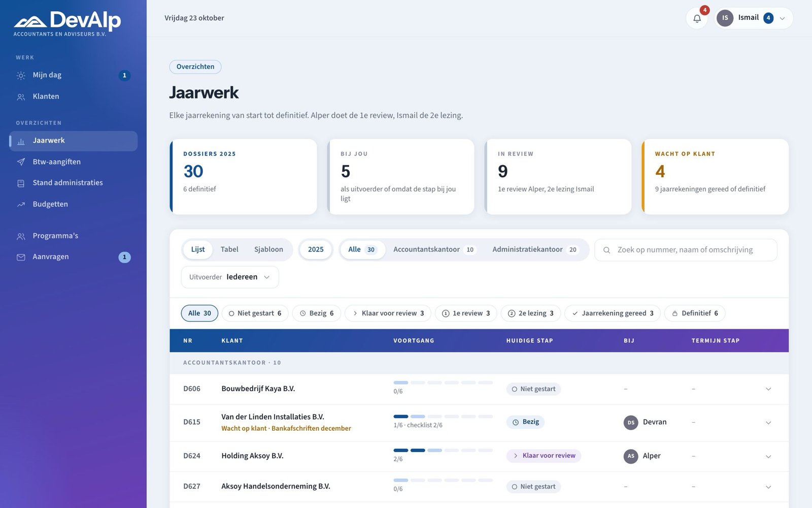Open the 2025 year selector

pyautogui.click(x=316, y=249)
